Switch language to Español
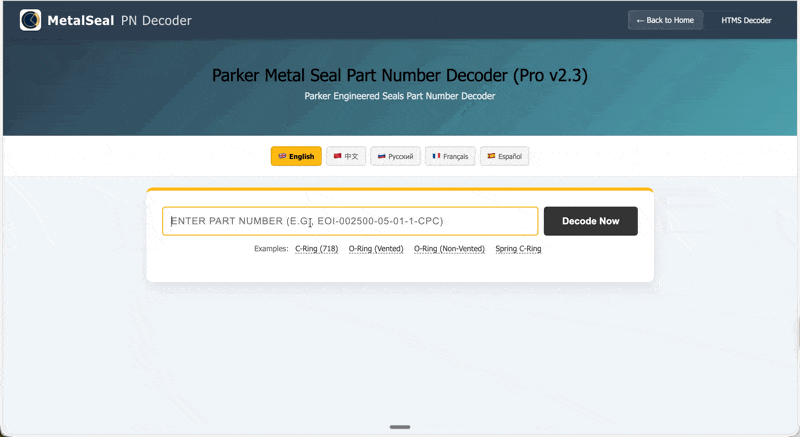 tap(504, 156)
